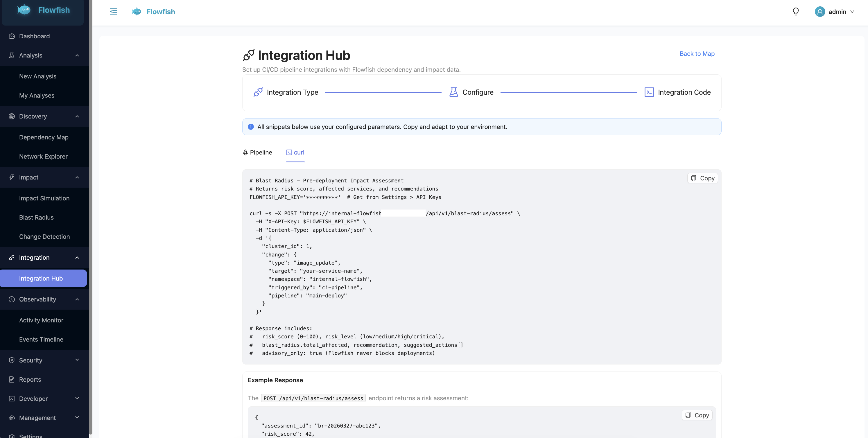Click the terminal icon on curl tab
This screenshot has width=868, height=438.
[289, 152]
